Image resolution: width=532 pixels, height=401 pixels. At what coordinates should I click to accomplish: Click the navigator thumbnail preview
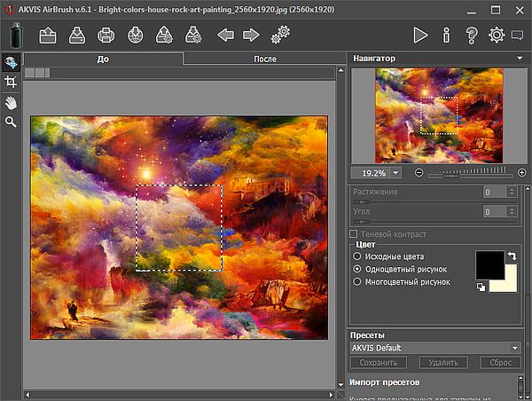point(438,114)
